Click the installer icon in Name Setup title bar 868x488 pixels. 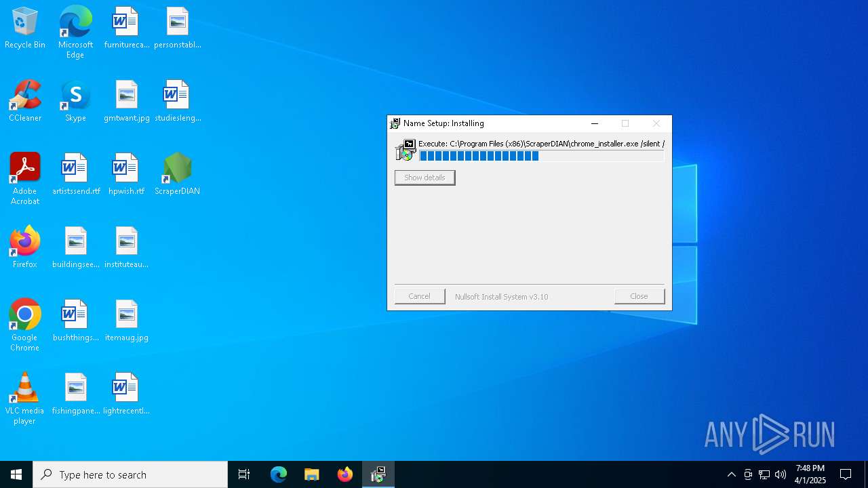(395, 123)
